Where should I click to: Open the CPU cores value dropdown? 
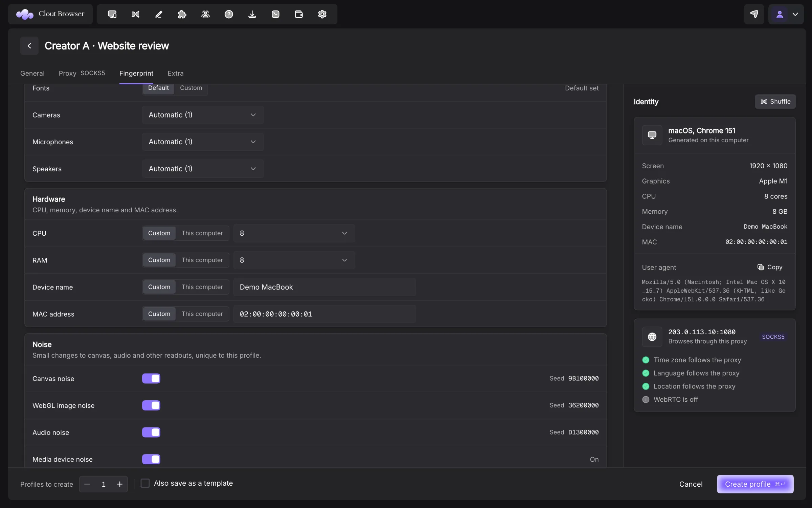294,233
